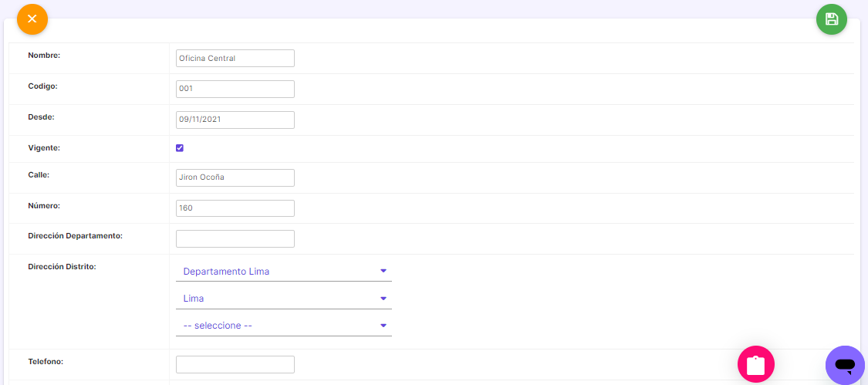Click the Nombre: label

coord(44,55)
